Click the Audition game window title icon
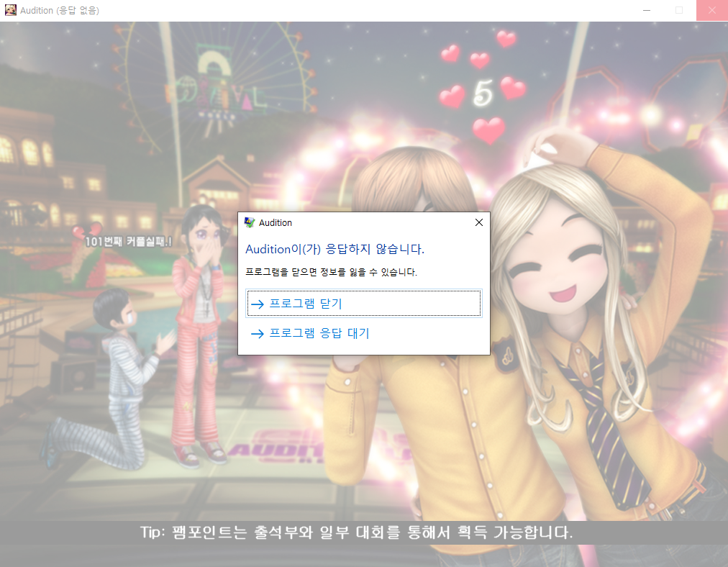Screen dimensions: 728x567 click(x=10, y=10)
